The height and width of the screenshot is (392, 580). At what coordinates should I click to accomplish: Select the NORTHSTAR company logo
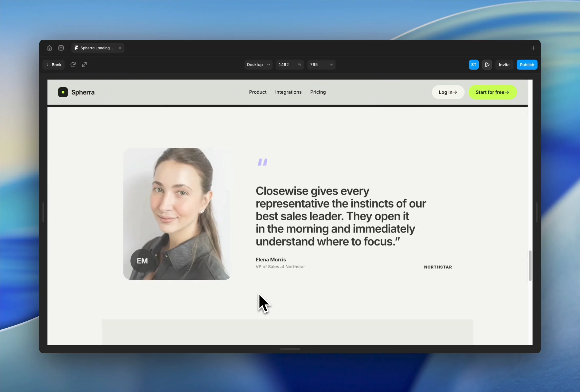point(438,267)
